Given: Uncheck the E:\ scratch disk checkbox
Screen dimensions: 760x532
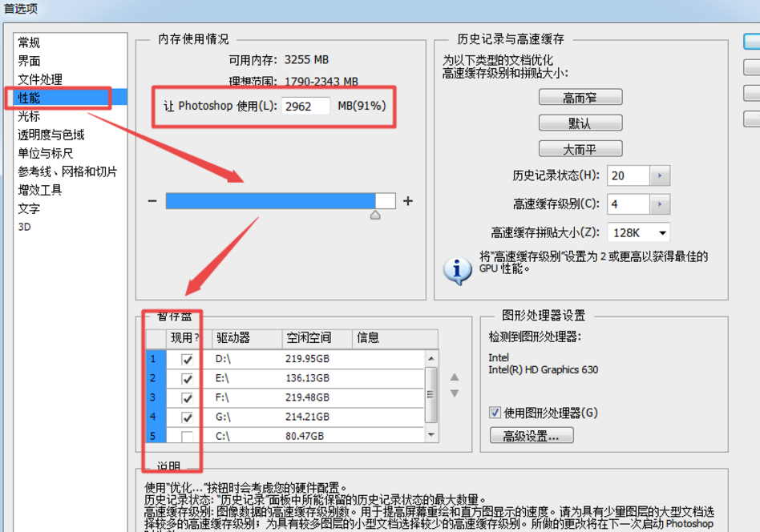Looking at the screenshot, I should [x=187, y=379].
